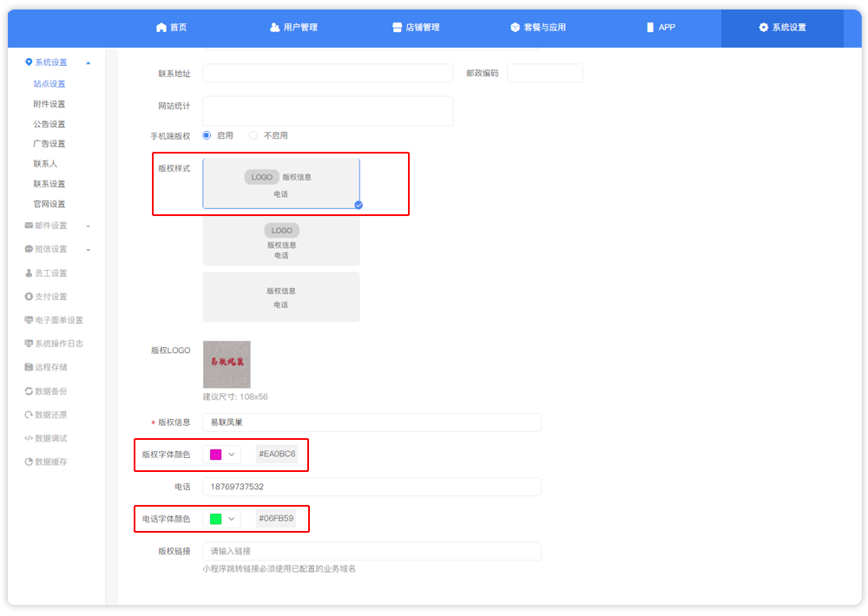Screen dimensions: 868x616
Task: Click the user icon beside 用户管理
Action: tap(274, 27)
